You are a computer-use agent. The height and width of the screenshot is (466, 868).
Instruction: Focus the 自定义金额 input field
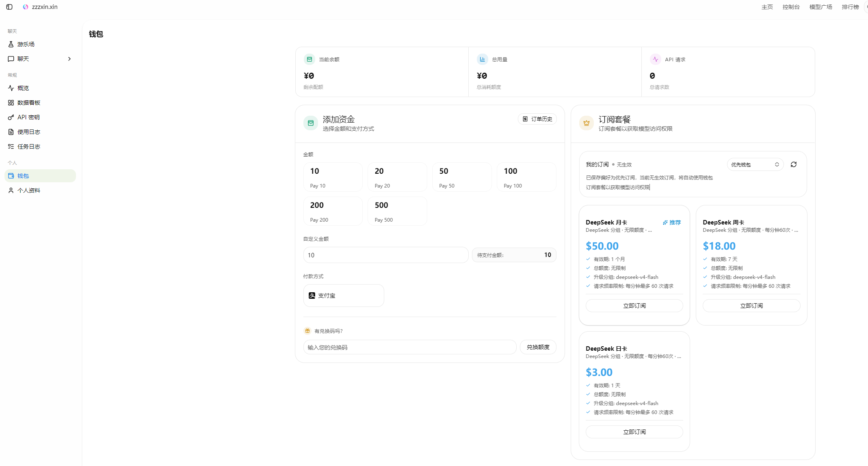386,255
